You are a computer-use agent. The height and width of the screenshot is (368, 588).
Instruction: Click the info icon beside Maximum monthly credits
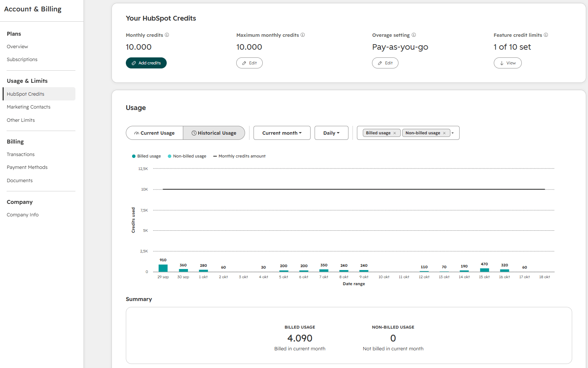(x=303, y=35)
